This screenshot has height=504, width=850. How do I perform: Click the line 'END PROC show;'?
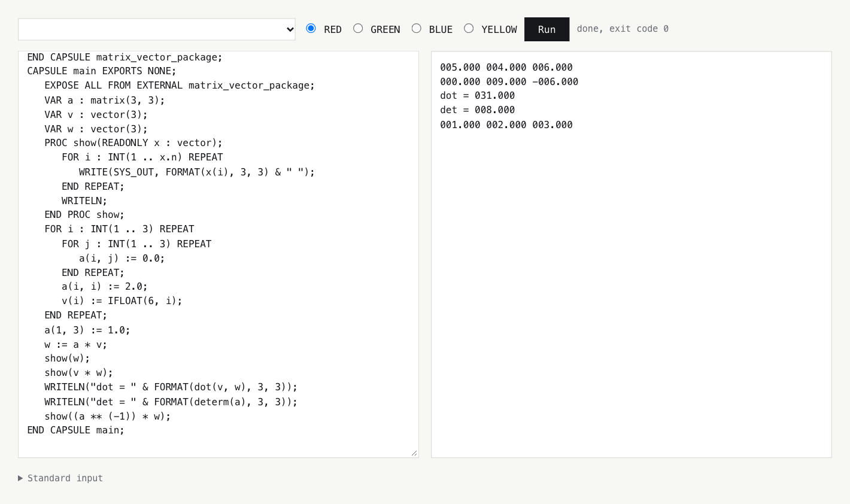84,215
